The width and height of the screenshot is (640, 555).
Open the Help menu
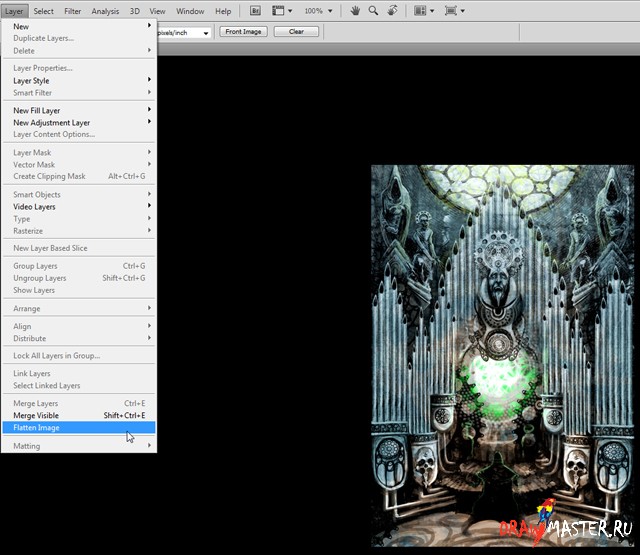223,11
